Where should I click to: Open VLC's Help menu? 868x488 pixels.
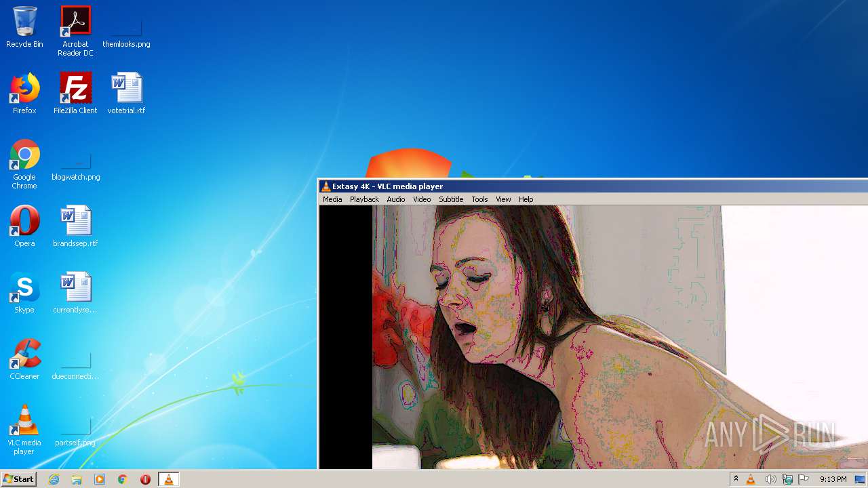(526, 199)
